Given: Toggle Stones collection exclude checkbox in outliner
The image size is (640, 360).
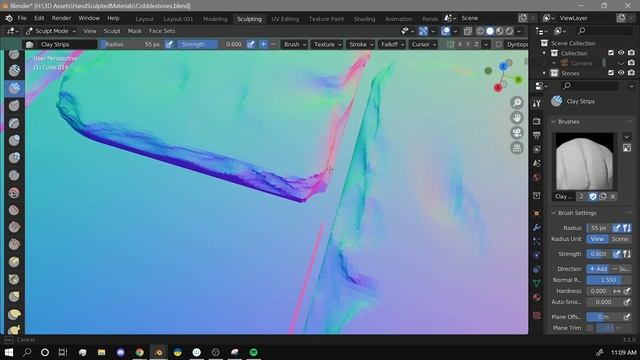Looking at the screenshot, I should (611, 73).
